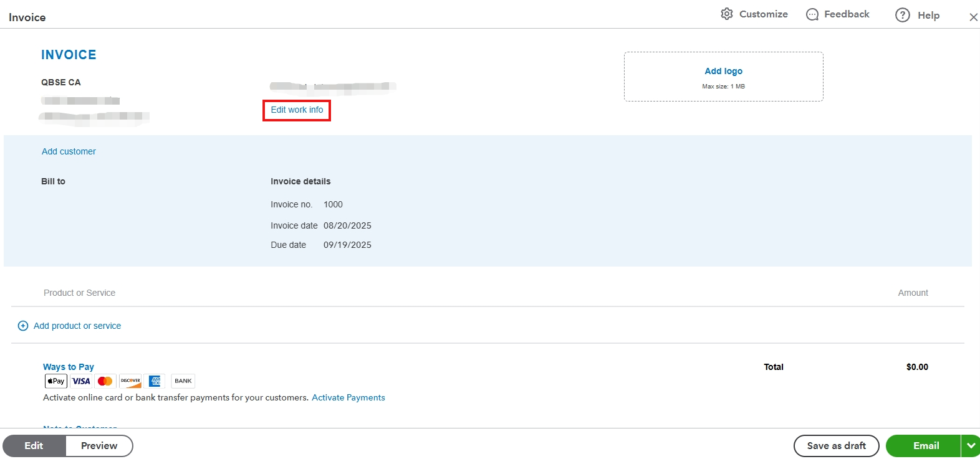The width and height of the screenshot is (980, 459).
Task: Click the Add logo upload box
Action: [723, 77]
